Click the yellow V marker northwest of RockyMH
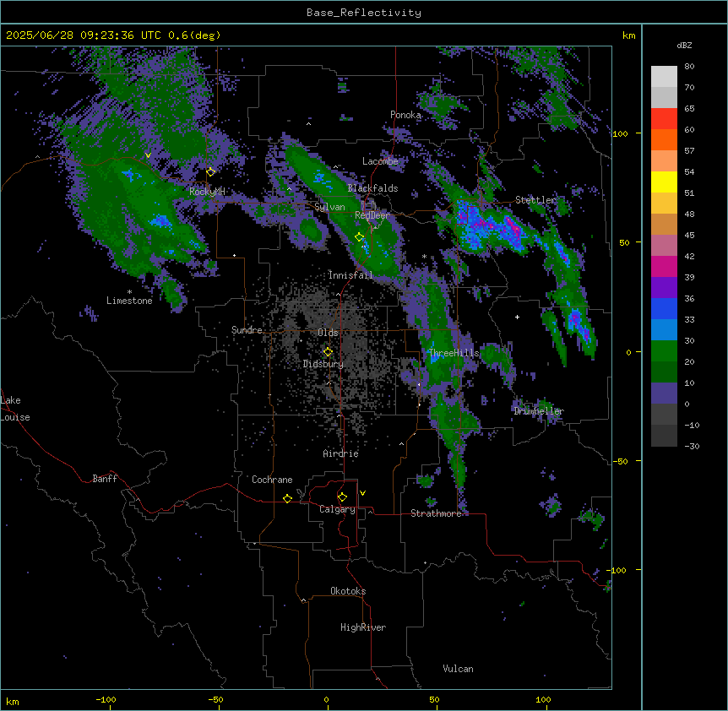The width and height of the screenshot is (728, 711). tap(148, 155)
